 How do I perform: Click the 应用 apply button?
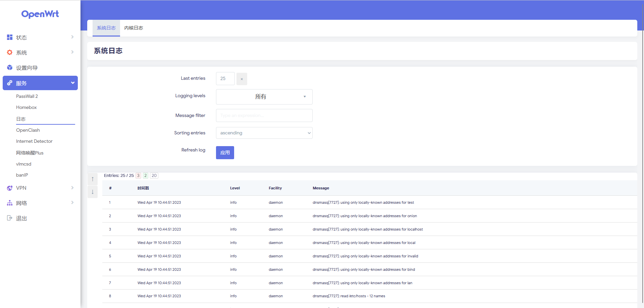tap(225, 152)
